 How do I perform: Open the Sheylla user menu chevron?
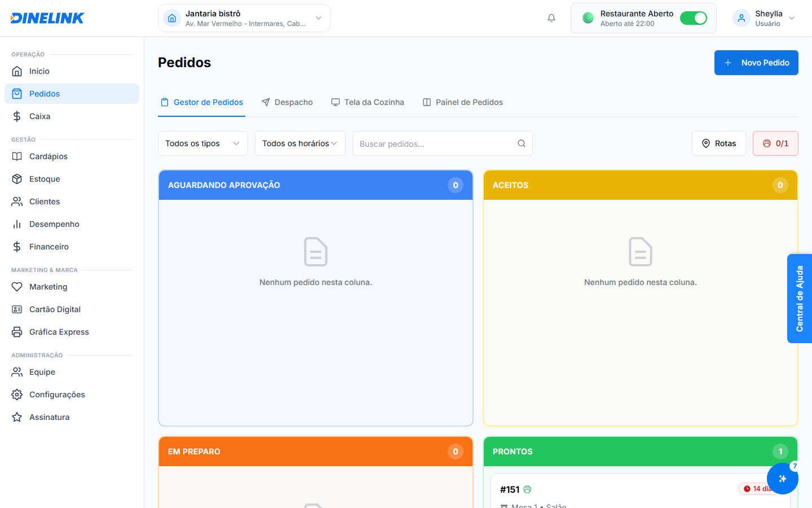[x=792, y=18]
